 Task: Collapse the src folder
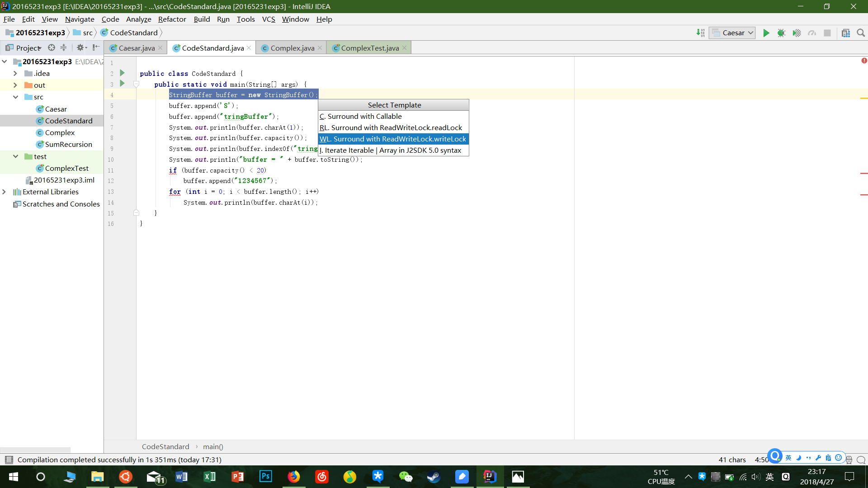[x=15, y=97]
